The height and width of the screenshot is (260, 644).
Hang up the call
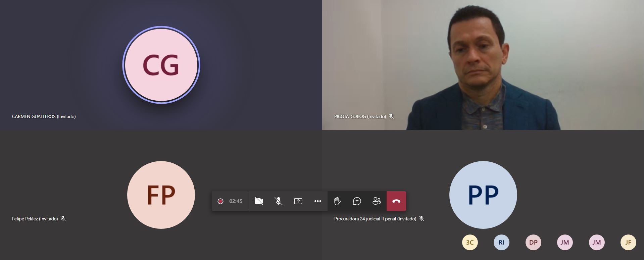click(396, 201)
